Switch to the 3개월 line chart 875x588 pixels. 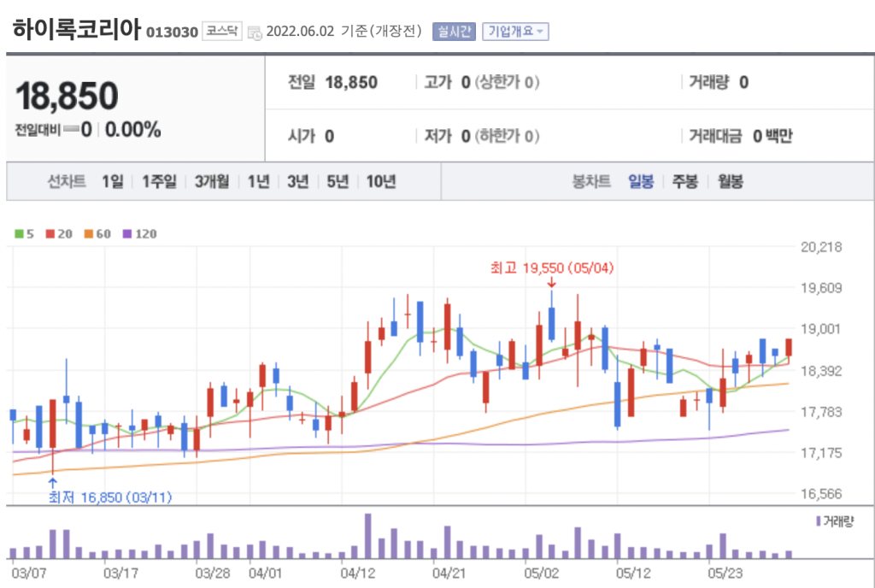click(x=212, y=181)
